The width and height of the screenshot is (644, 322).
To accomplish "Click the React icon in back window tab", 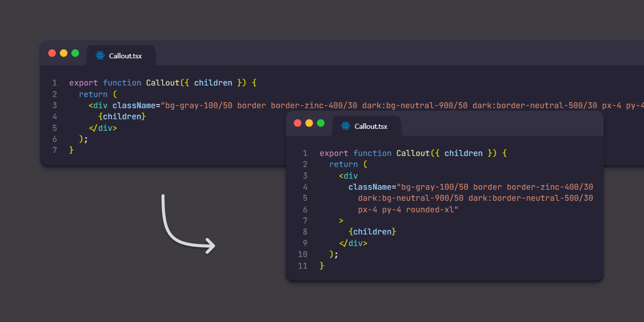I will pos(100,56).
